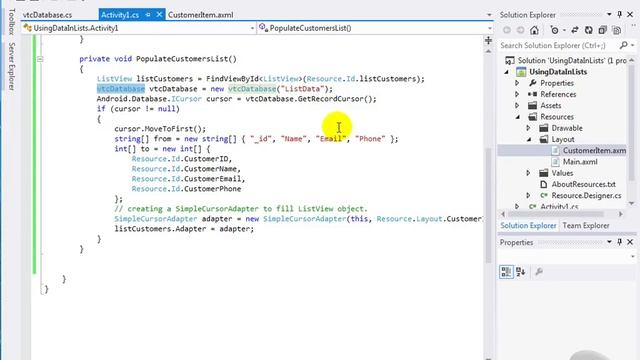Click the Back arrow in Solution Explorer toolbar
The image size is (640, 360).
tap(507, 30)
